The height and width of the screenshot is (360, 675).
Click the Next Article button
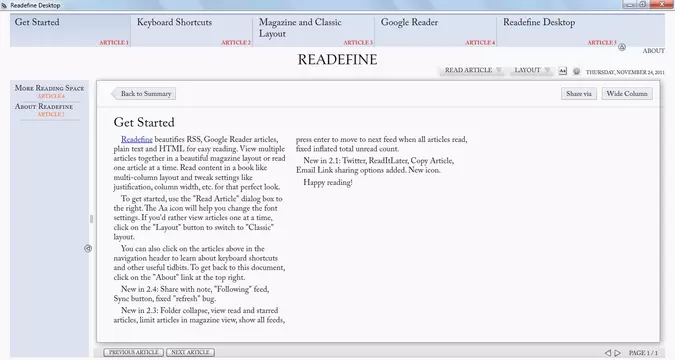(x=190, y=352)
